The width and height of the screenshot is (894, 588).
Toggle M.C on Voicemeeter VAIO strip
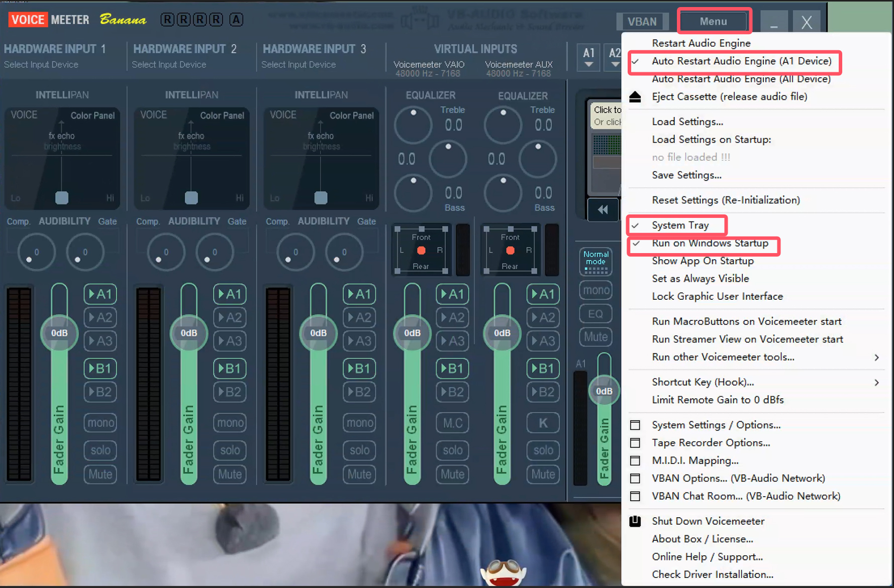(x=453, y=423)
